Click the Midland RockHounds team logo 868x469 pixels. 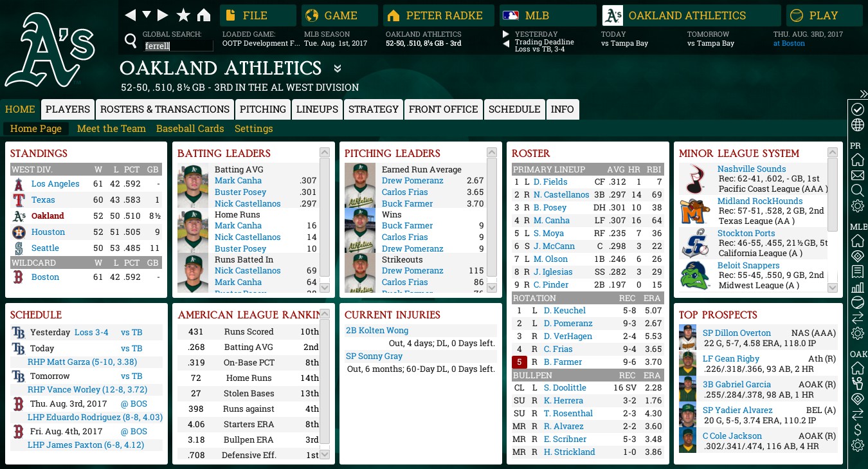(694, 211)
